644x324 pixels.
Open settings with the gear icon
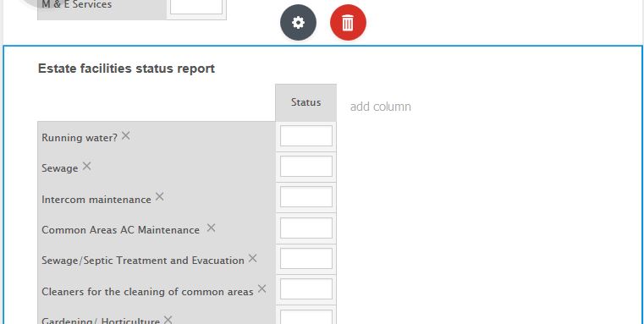298,22
